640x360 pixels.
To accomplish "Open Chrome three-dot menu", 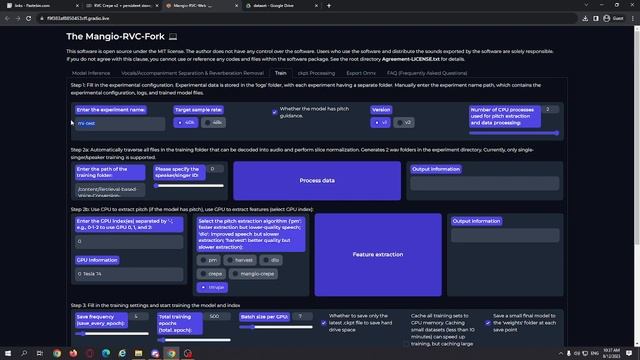I will tap(633, 18).
